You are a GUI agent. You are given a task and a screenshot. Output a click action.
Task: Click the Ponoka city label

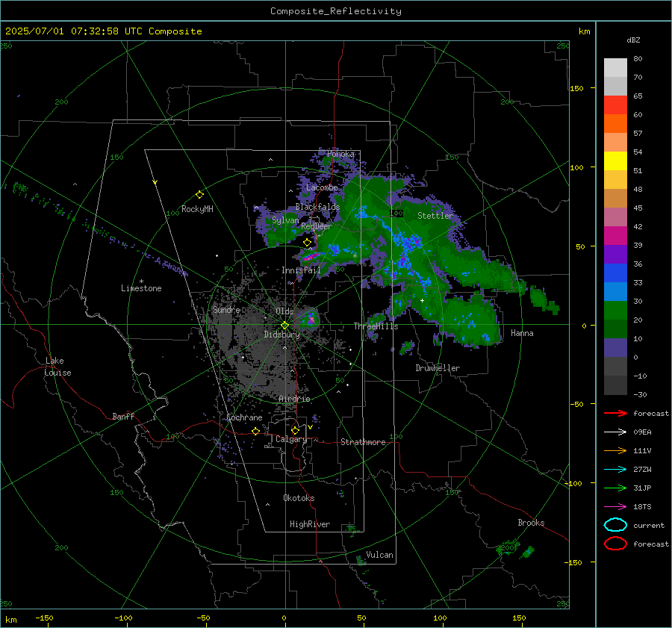[x=340, y=154]
